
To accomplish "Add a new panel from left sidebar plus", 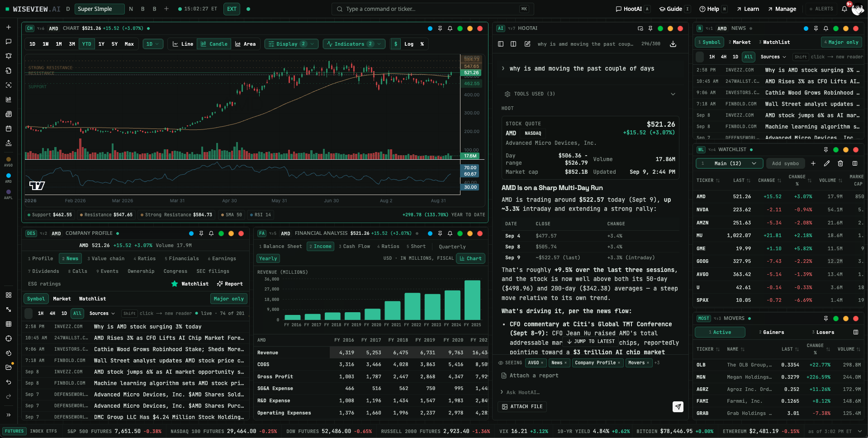I will (8, 27).
